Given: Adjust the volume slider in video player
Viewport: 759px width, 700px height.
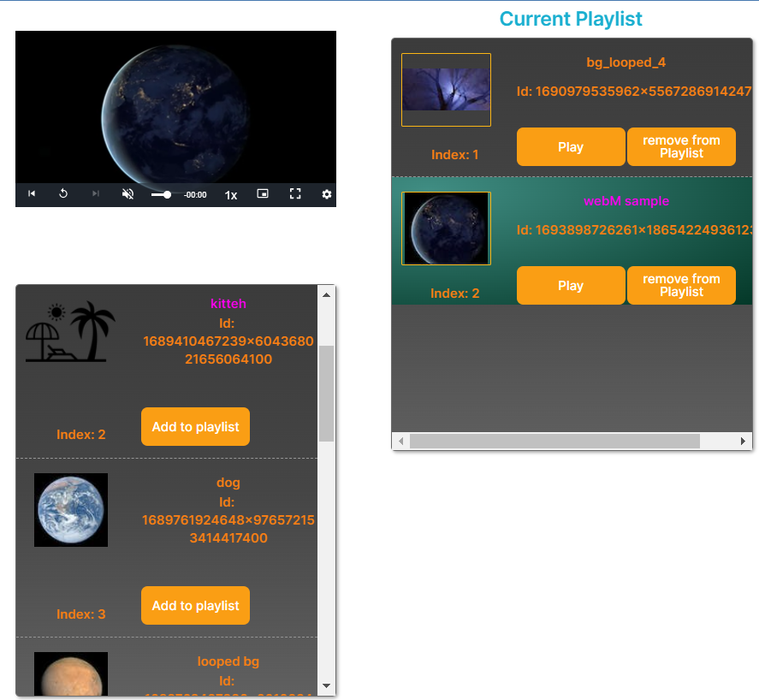Looking at the screenshot, I should [161, 194].
